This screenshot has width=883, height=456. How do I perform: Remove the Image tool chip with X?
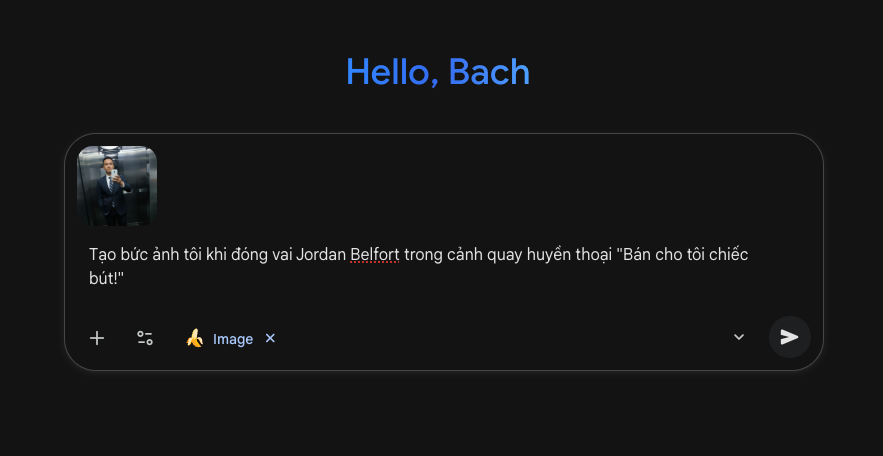[x=270, y=338]
